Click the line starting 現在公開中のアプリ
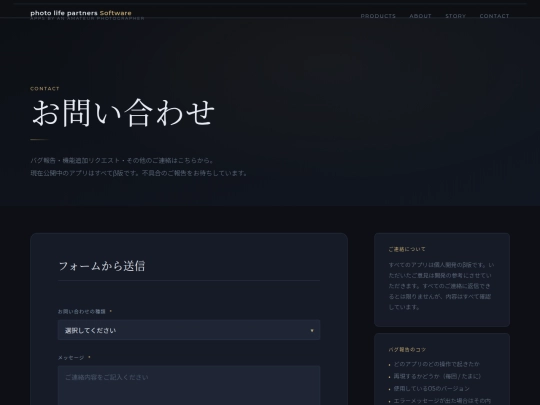The image size is (540, 405). [x=139, y=173]
